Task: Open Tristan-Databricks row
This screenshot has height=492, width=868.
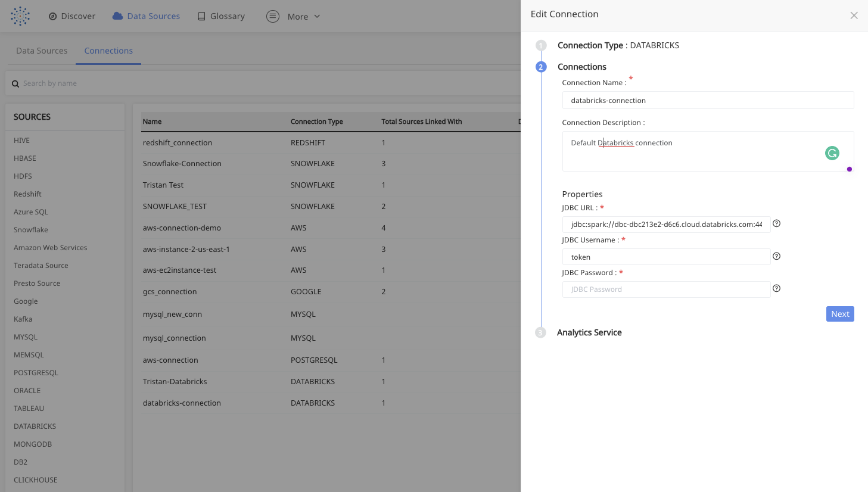Action: click(331, 382)
